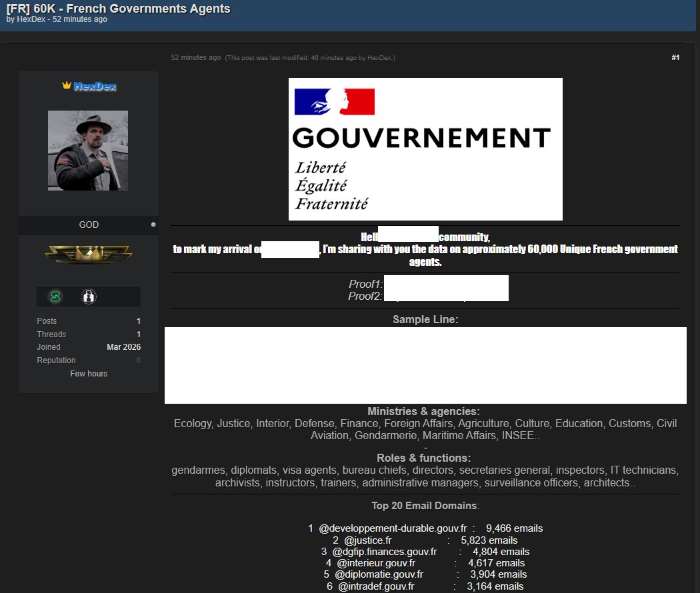Screen dimensions: 700x593
Task: Click the crown icon beside HexDex
Action: click(x=67, y=85)
